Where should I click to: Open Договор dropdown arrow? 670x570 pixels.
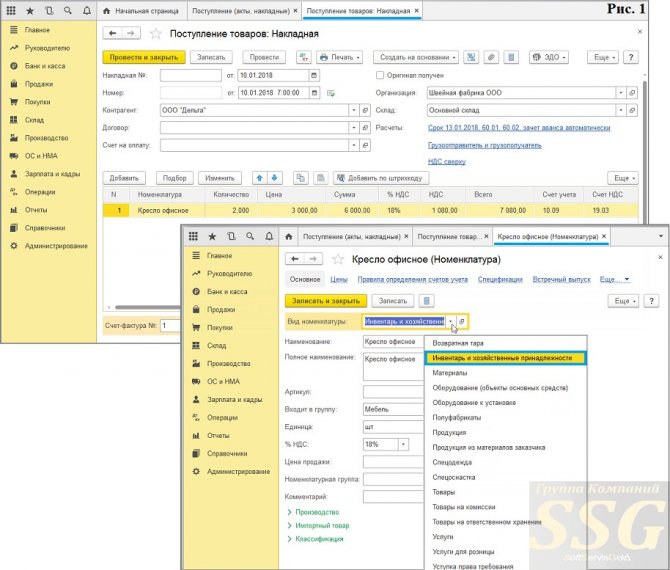[354, 127]
